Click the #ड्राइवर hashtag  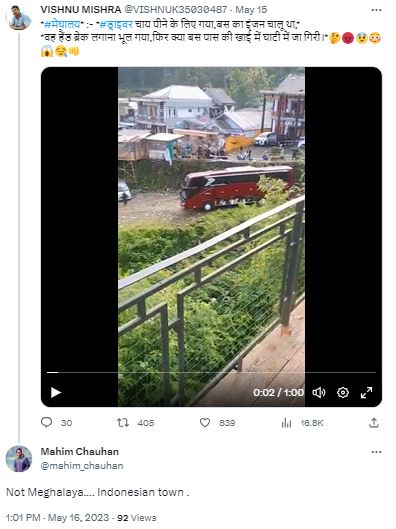click(x=116, y=24)
